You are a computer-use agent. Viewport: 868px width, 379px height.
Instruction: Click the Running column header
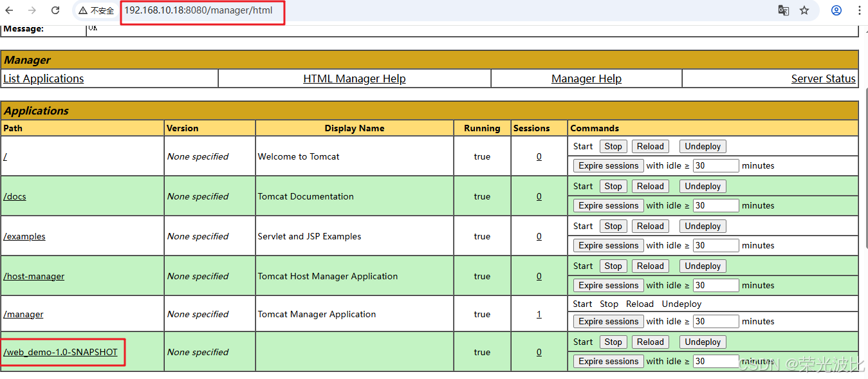tap(482, 128)
